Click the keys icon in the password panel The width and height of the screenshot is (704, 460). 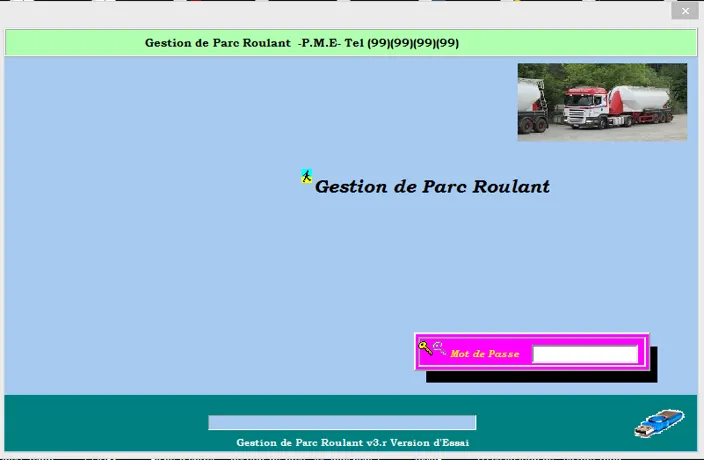point(431,348)
